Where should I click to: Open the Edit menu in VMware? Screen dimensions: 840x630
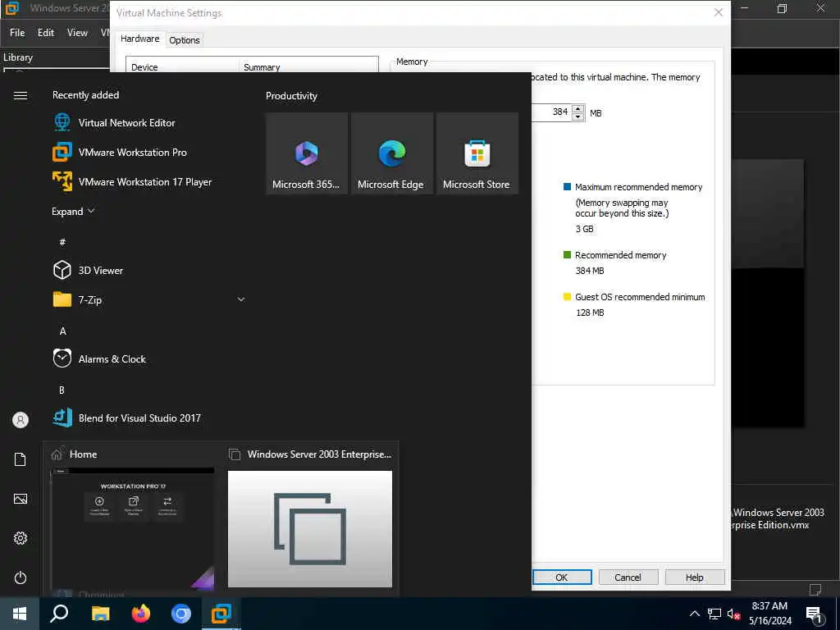pos(46,33)
